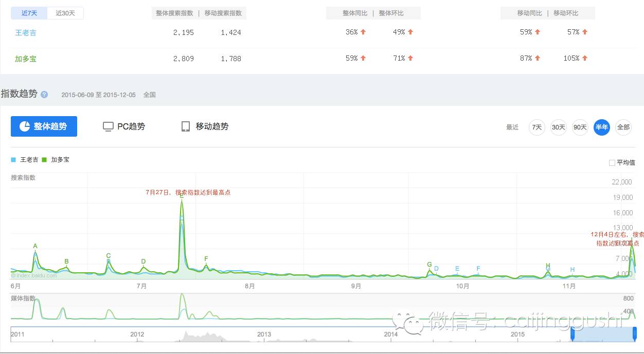Click the 整体搜索指数 column header
The image size is (644, 354).
[174, 13]
